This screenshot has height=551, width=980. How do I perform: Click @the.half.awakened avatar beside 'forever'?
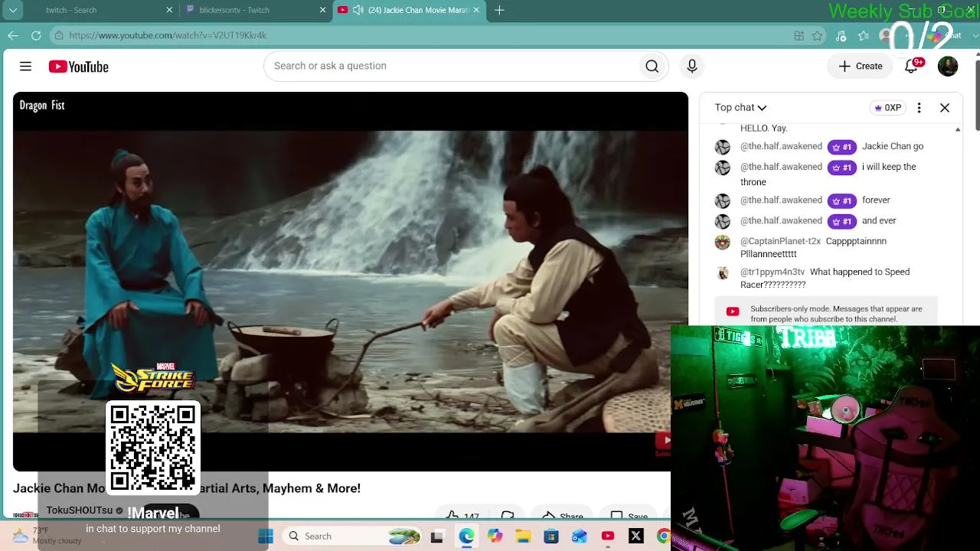[x=723, y=201]
